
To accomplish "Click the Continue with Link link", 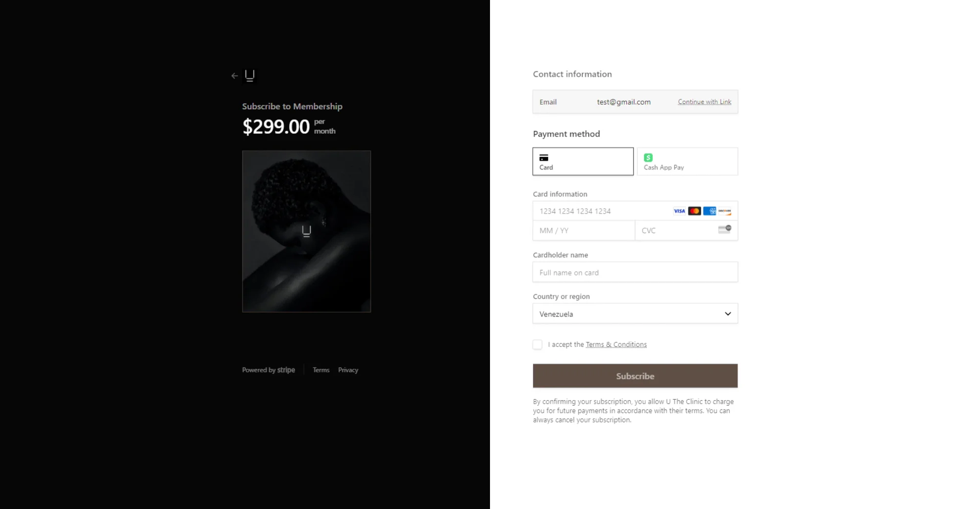I will click(x=704, y=102).
